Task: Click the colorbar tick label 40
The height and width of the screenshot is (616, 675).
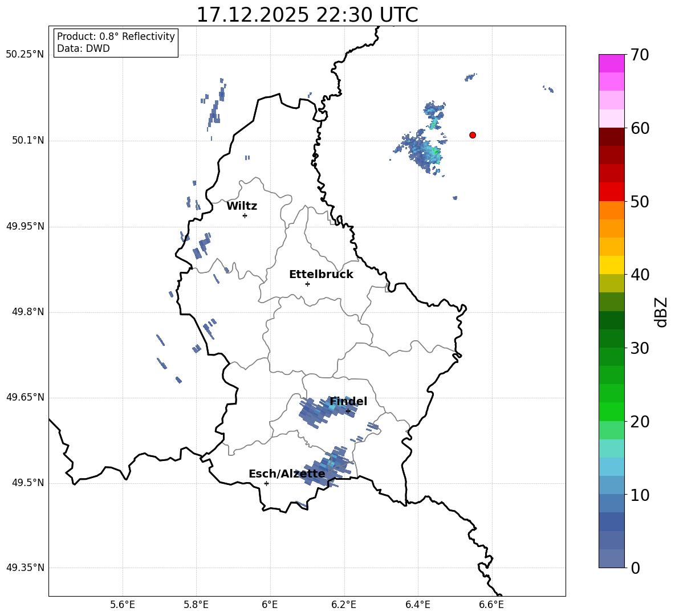Action: click(640, 275)
